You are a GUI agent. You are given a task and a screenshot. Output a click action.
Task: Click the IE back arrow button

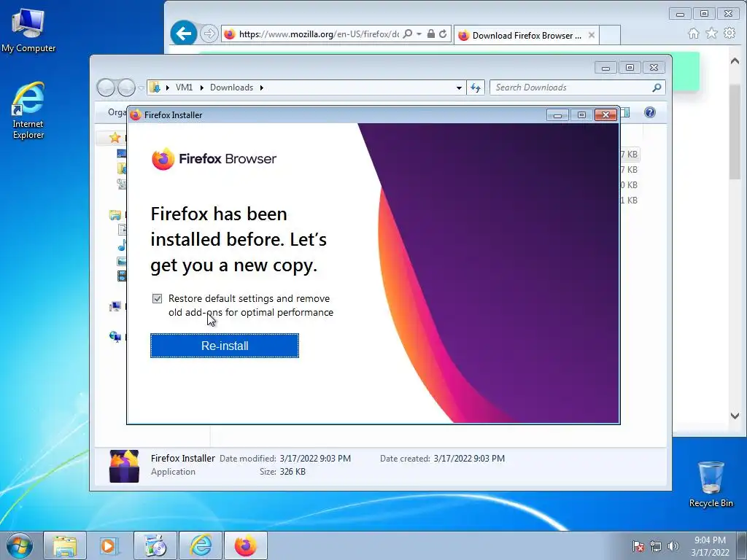click(x=183, y=34)
